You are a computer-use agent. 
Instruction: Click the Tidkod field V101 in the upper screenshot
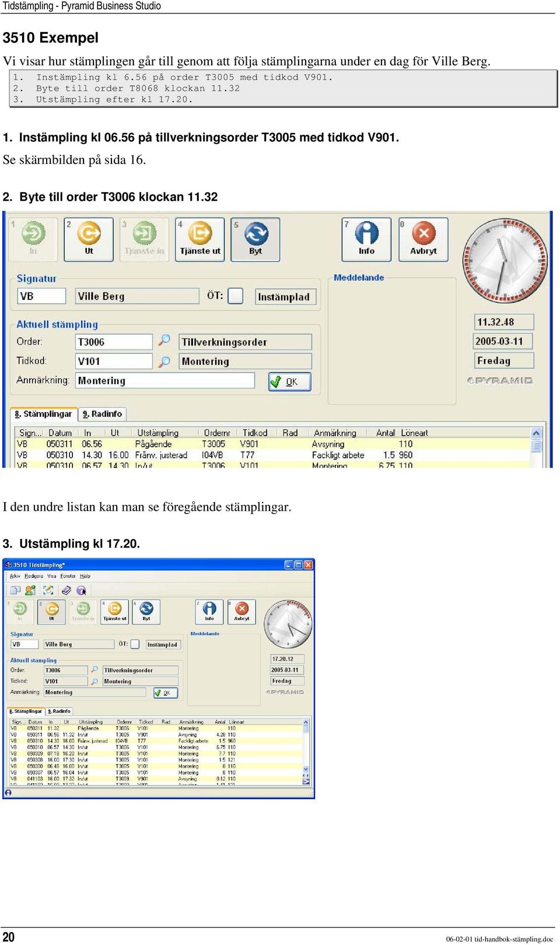coord(114,361)
